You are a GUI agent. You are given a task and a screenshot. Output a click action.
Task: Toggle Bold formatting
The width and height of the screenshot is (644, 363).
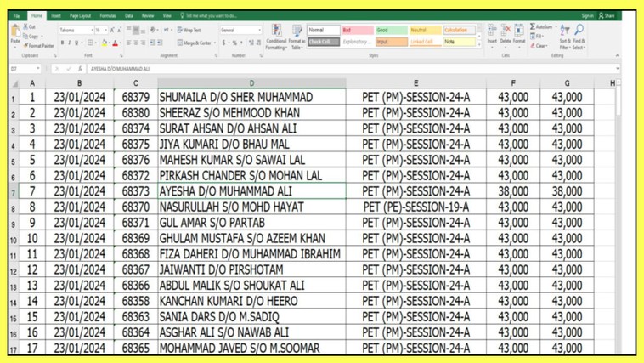point(61,43)
